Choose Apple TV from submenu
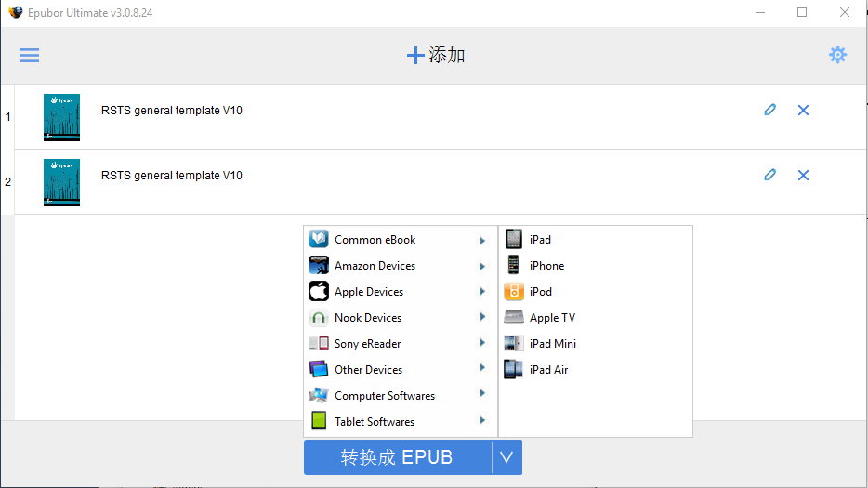868x488 pixels. pyautogui.click(x=595, y=317)
